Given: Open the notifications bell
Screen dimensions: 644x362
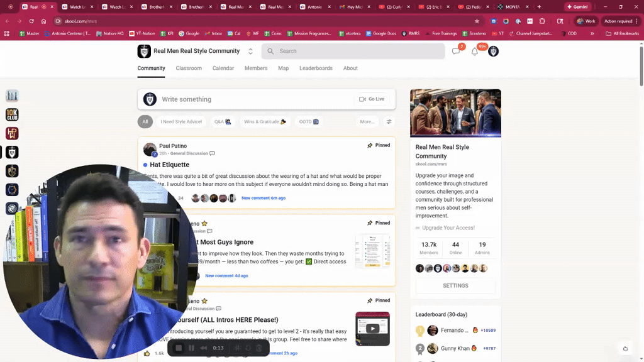Looking at the screenshot, I should tap(474, 52).
